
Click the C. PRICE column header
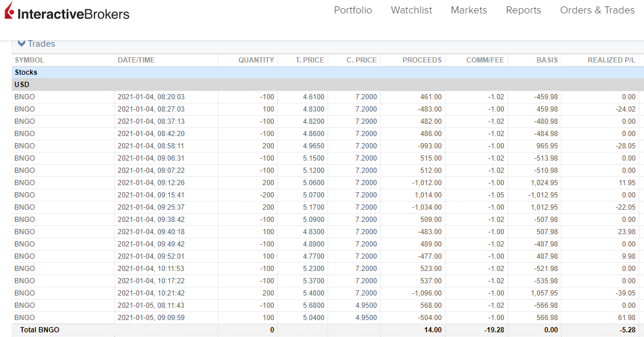pos(361,60)
